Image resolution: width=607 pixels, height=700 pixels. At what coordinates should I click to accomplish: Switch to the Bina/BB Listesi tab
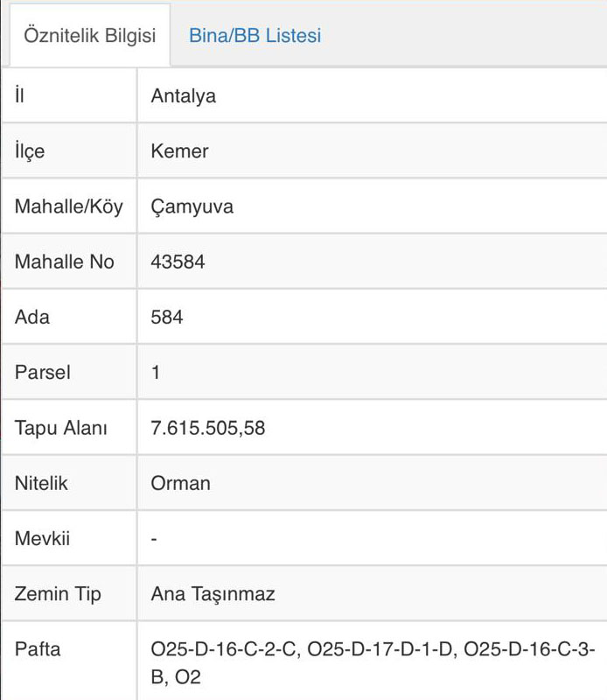point(255,36)
